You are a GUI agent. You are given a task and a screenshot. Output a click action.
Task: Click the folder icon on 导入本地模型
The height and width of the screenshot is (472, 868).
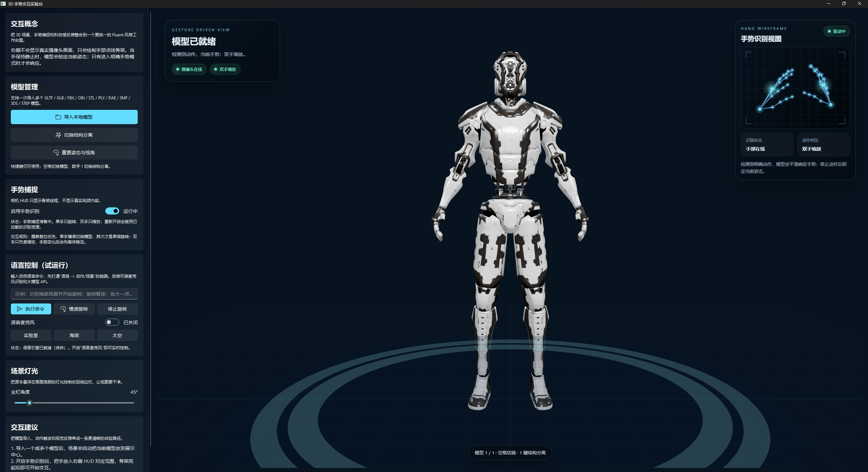[x=58, y=117]
